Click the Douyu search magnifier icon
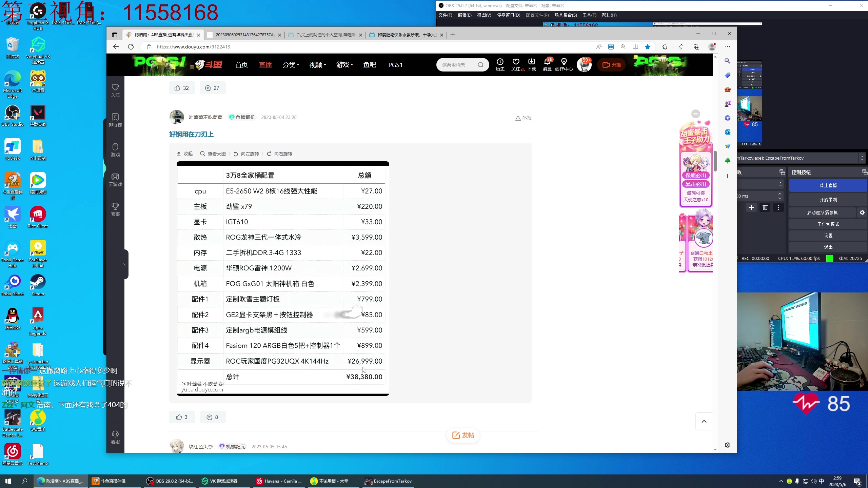The width and height of the screenshot is (868, 488). 480,65
